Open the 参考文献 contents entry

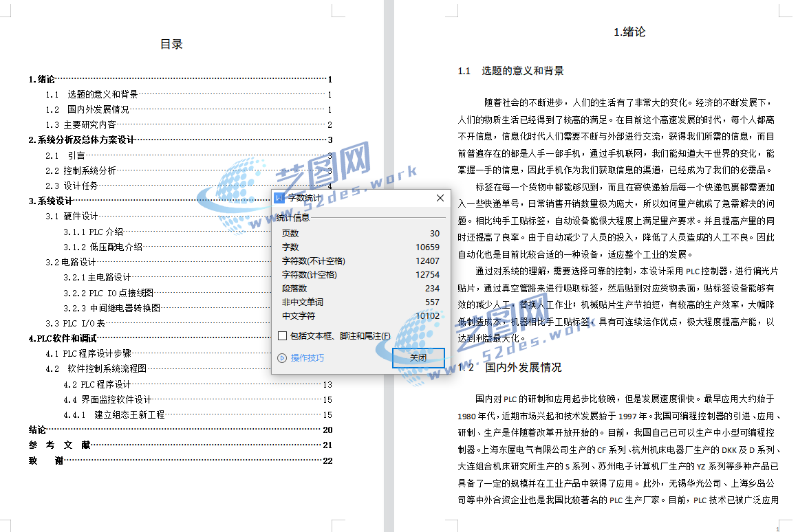180,445
